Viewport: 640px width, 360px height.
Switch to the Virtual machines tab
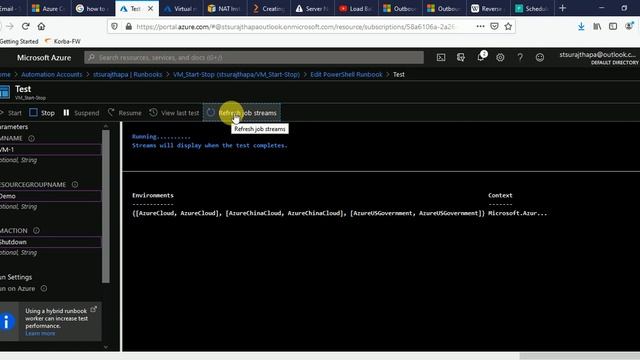[181, 8]
